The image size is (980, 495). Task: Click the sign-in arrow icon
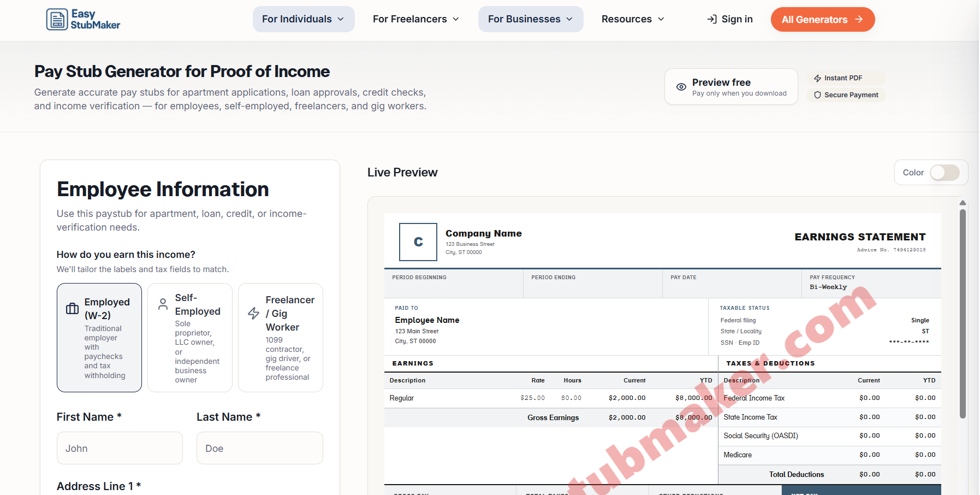click(x=712, y=19)
